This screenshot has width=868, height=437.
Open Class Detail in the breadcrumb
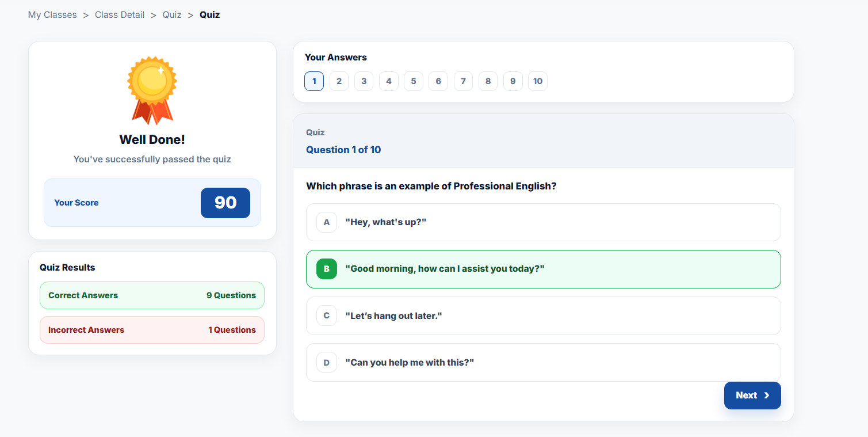tap(120, 15)
